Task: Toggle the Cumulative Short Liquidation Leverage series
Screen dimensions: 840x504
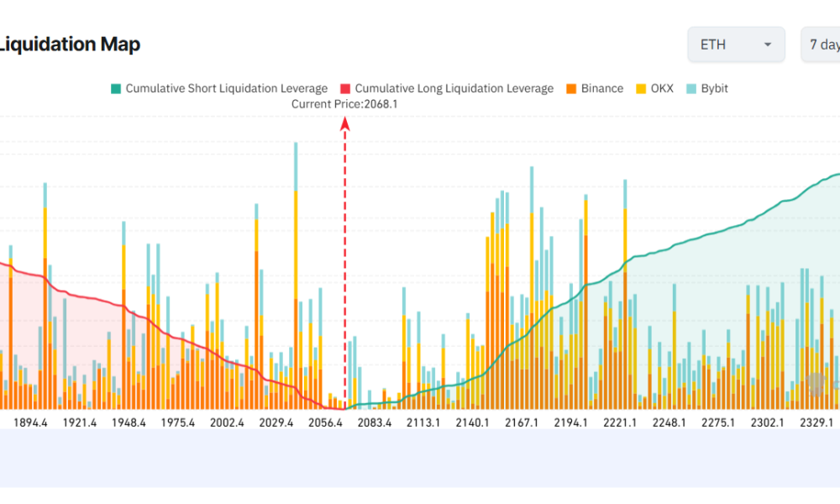Action: point(223,88)
